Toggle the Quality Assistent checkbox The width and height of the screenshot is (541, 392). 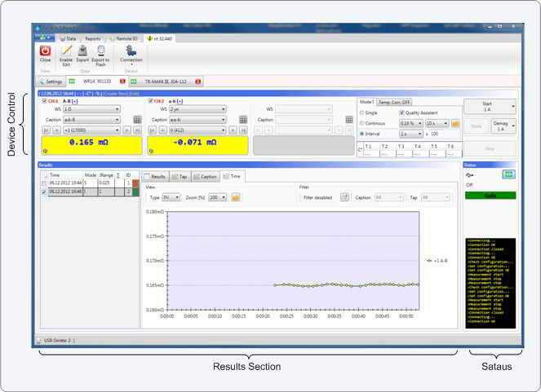[401, 112]
